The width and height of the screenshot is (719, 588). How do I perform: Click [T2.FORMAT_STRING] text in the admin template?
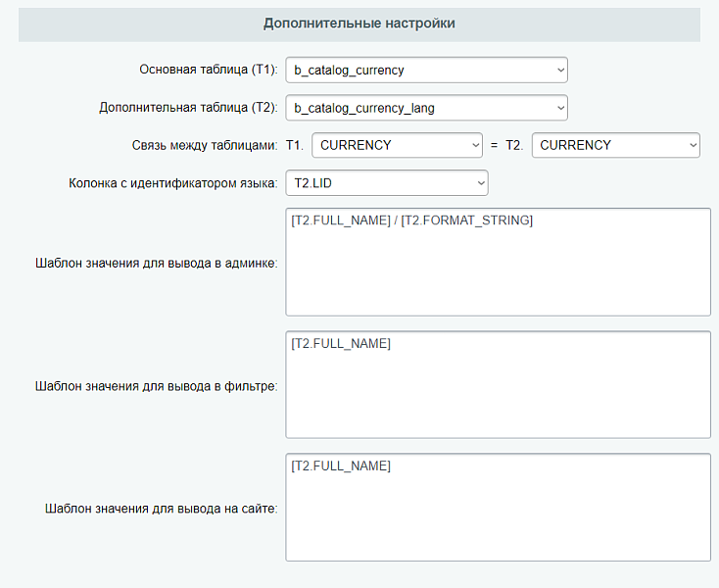pos(467,220)
